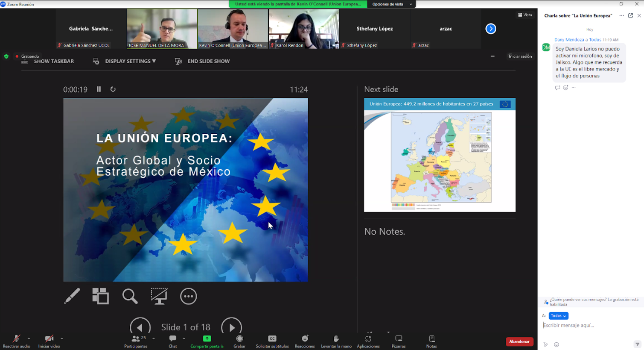Viewport: 644px width, 350px height.
Task: Click SHOW TASKBAR in presenter view
Action: point(48,62)
